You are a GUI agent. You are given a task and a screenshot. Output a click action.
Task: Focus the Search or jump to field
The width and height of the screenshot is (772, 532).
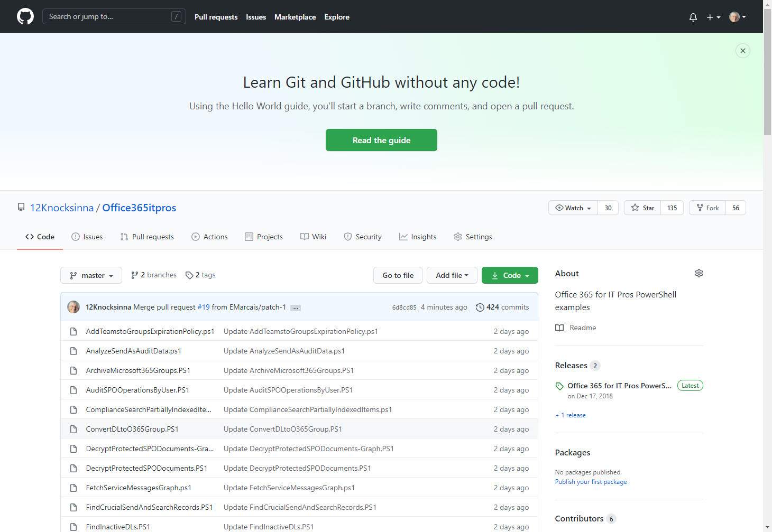coord(114,16)
